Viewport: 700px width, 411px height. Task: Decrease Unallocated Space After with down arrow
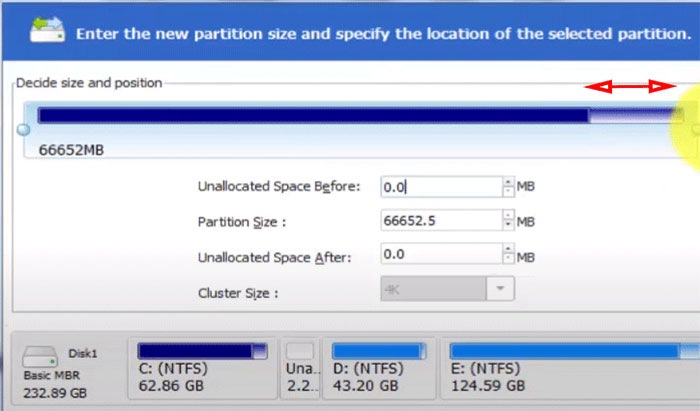pos(508,259)
